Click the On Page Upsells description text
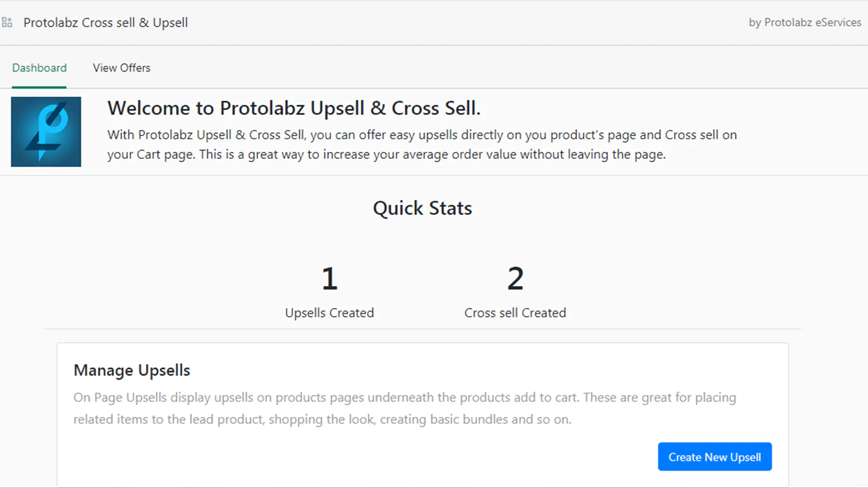The width and height of the screenshot is (868, 488). (405, 408)
